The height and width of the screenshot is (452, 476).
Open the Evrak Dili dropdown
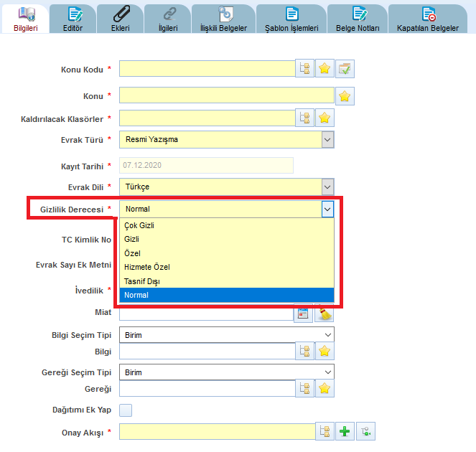point(327,187)
